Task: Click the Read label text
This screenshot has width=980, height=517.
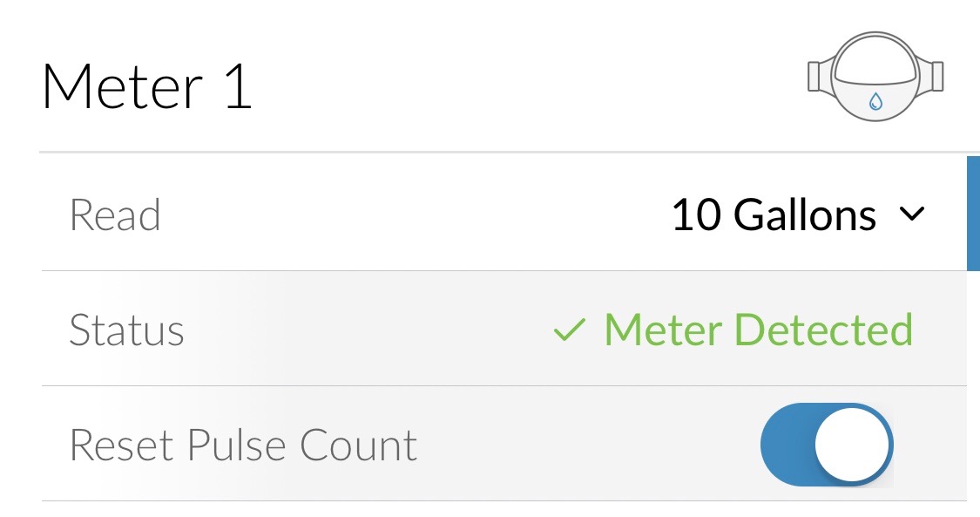Action: [x=115, y=215]
